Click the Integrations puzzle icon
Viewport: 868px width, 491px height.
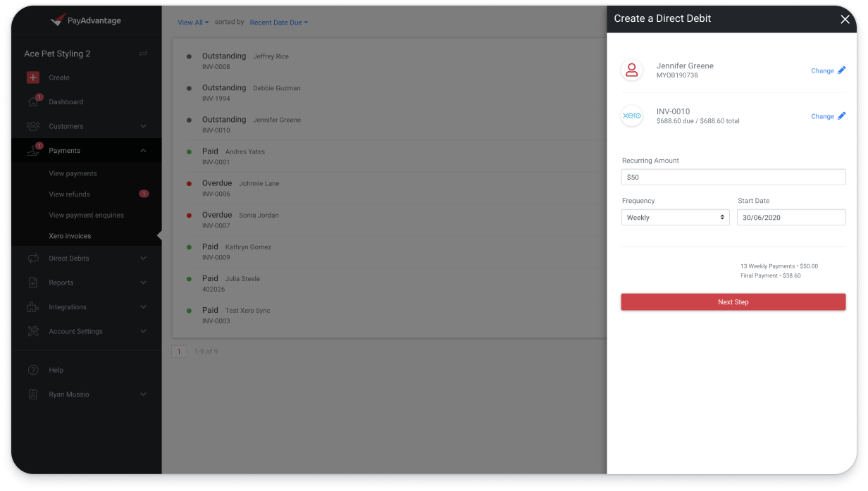pos(33,307)
